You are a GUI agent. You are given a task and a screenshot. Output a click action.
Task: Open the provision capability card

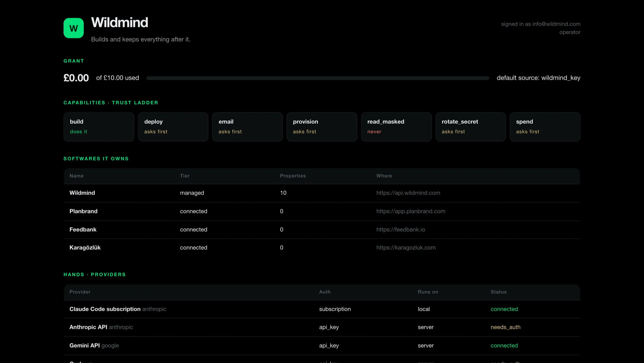(322, 127)
